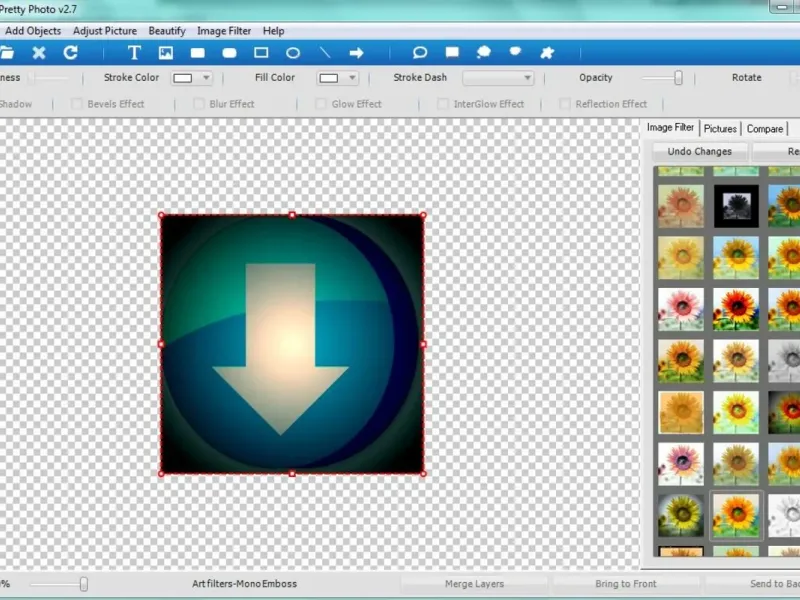Apply the orange sepia sunflower filter thumbnail
This screenshot has width=800, height=600.
[681, 412]
